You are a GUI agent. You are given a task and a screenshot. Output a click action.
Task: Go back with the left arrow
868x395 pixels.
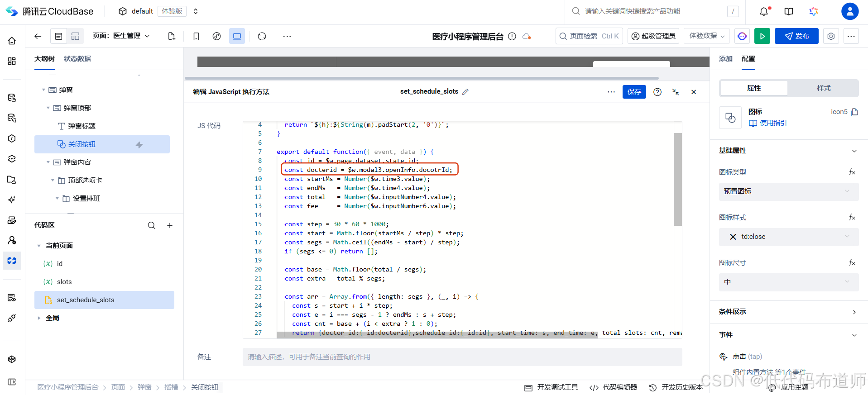(38, 36)
